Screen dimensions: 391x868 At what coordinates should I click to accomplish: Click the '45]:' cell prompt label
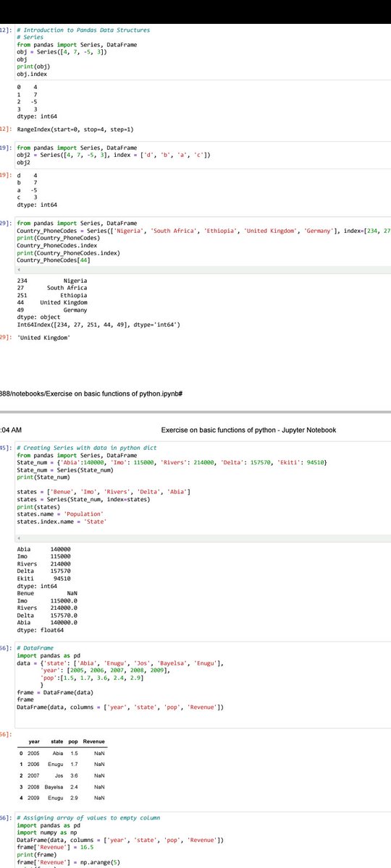(x=5, y=448)
